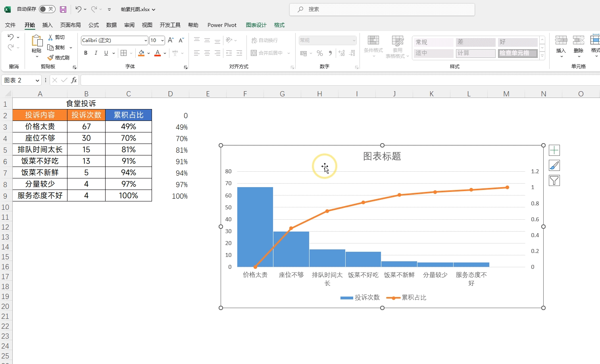The height and width of the screenshot is (364, 600).
Task: Click the Redo arrow in title bar
Action: 94,9
